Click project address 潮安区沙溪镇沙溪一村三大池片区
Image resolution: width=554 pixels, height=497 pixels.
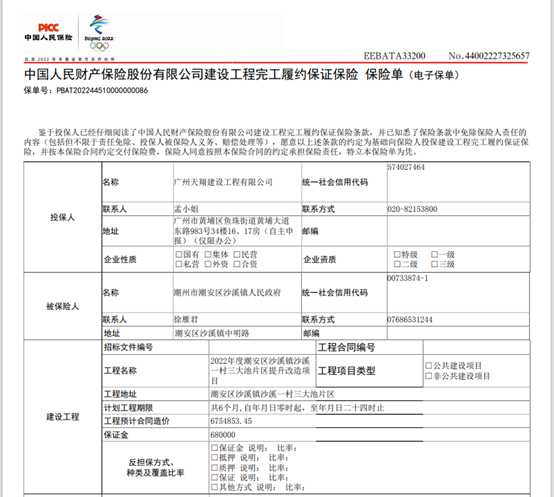(272, 394)
